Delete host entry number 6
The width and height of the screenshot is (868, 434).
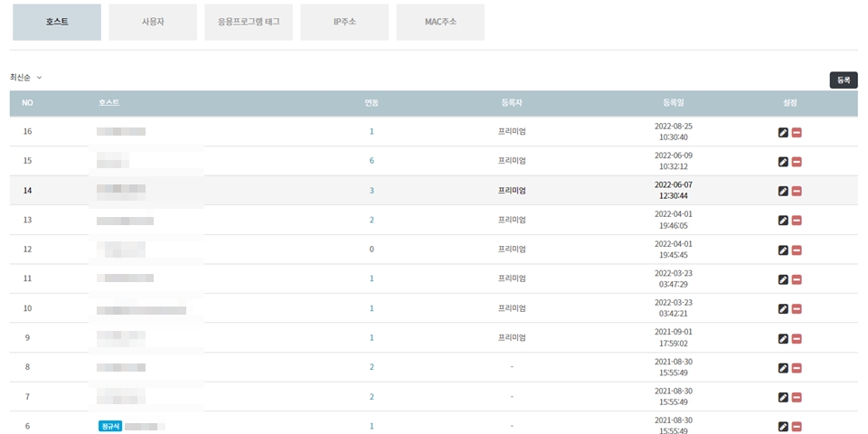click(797, 427)
